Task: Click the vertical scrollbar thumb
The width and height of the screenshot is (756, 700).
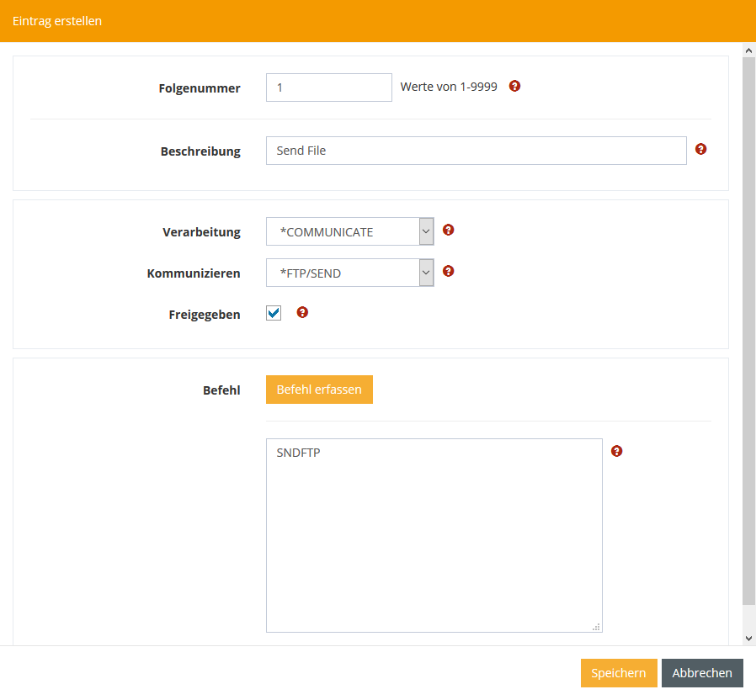Action: click(x=748, y=328)
